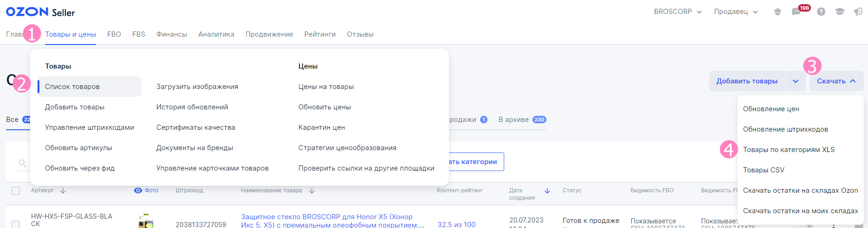Open Обновить цены
Screen dimensions: 868x228
tap(324, 107)
